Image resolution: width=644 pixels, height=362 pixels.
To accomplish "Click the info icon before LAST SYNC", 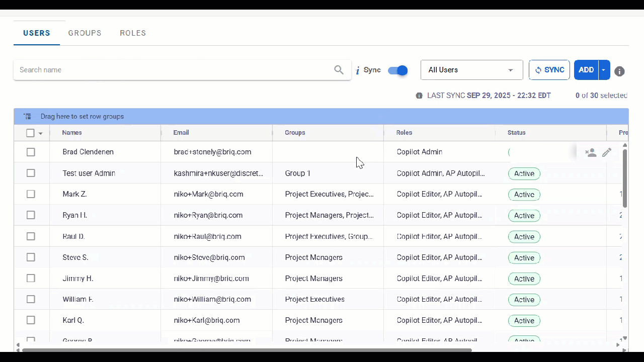I will [419, 96].
